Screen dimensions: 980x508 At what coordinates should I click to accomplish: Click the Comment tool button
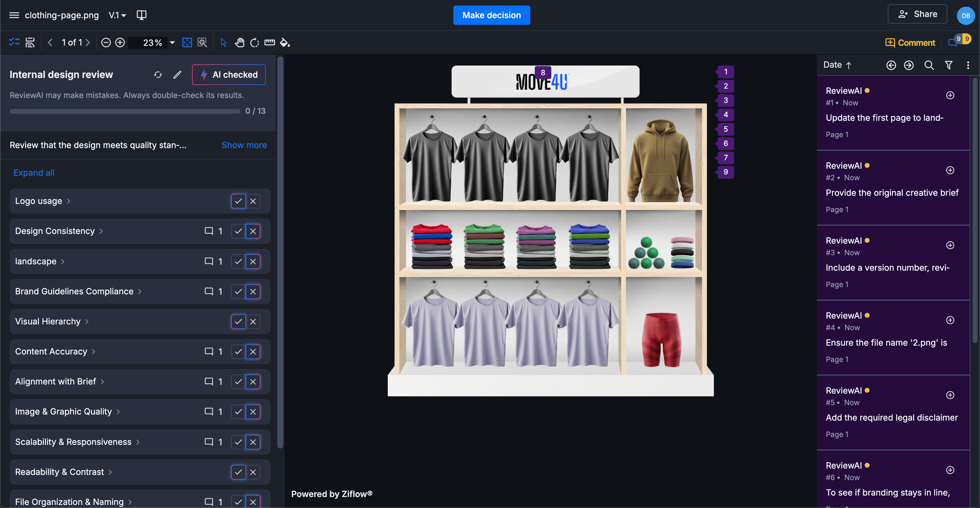click(910, 42)
